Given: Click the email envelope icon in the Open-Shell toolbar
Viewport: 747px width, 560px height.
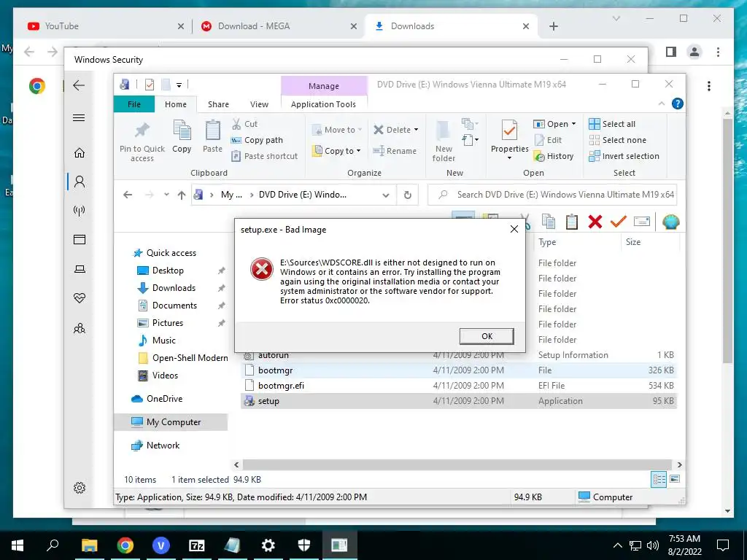Looking at the screenshot, I should coord(642,222).
